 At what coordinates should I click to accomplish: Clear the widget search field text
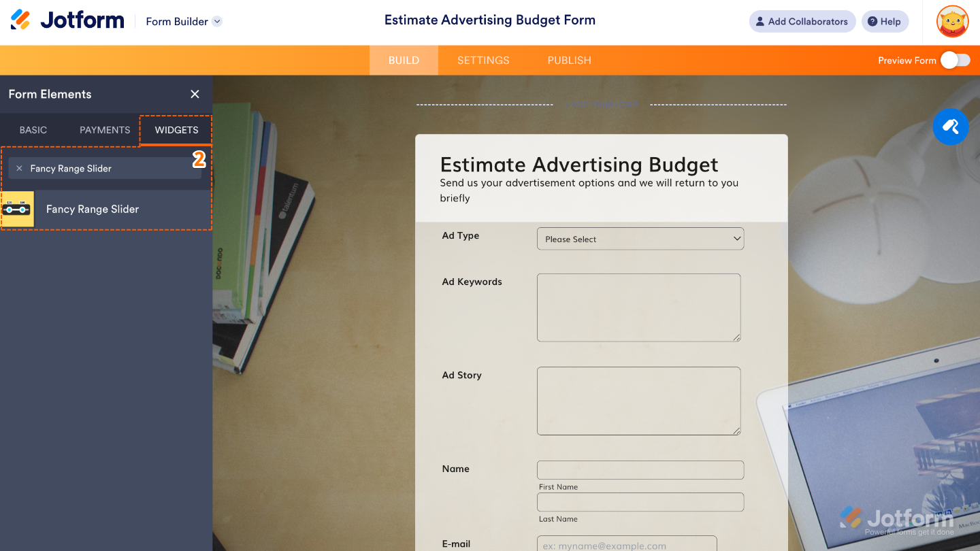click(x=19, y=169)
